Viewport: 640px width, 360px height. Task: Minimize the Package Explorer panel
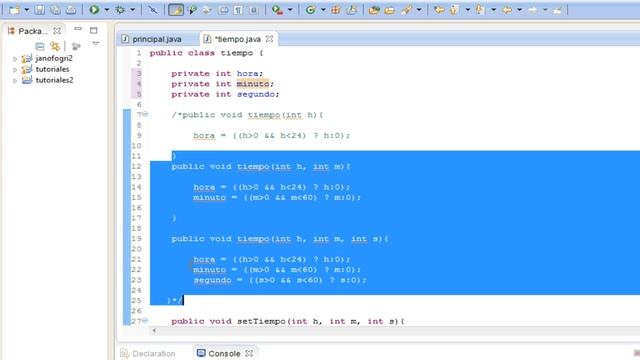point(78,29)
